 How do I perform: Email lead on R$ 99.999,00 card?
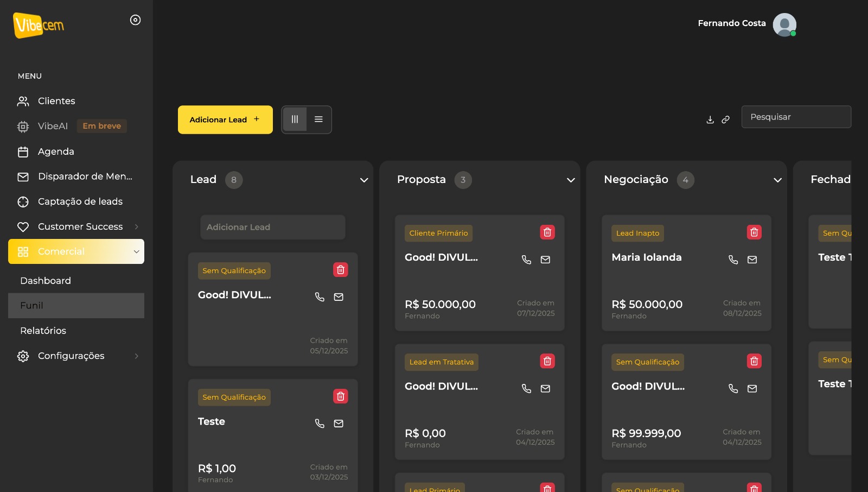(752, 388)
